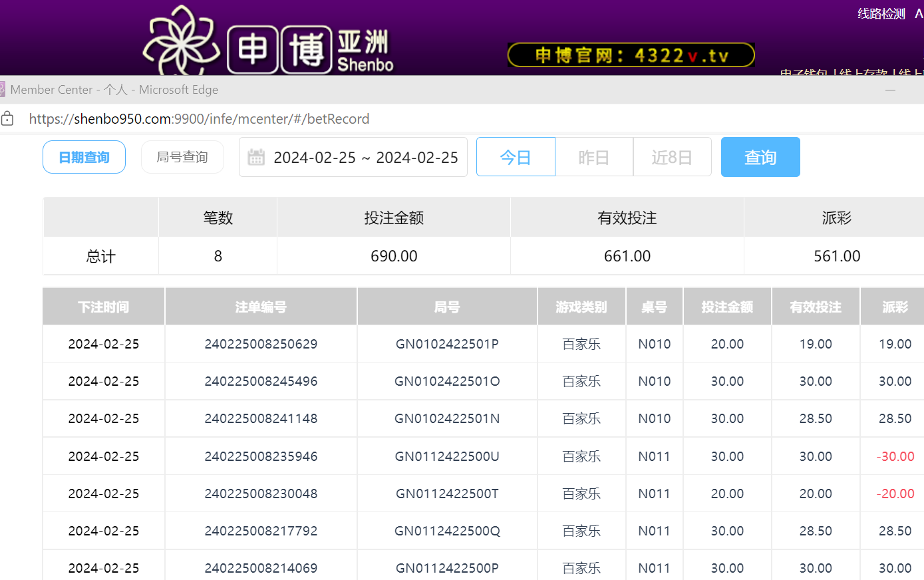Select the 昨日 date filter
924x580 pixels.
coord(593,158)
